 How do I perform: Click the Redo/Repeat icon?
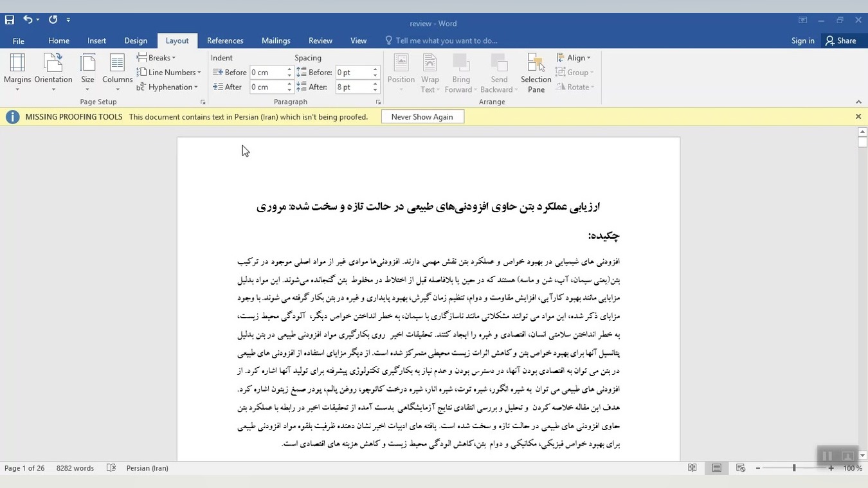53,20
